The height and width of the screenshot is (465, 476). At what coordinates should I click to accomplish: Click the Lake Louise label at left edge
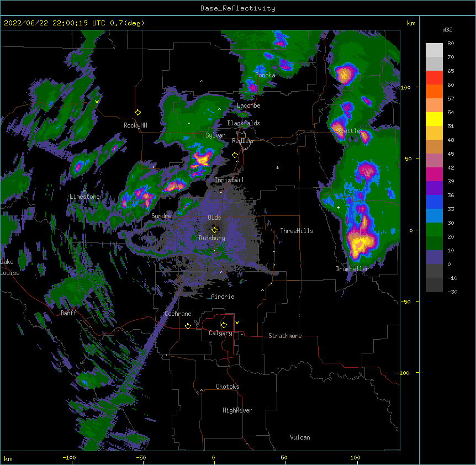10,267
